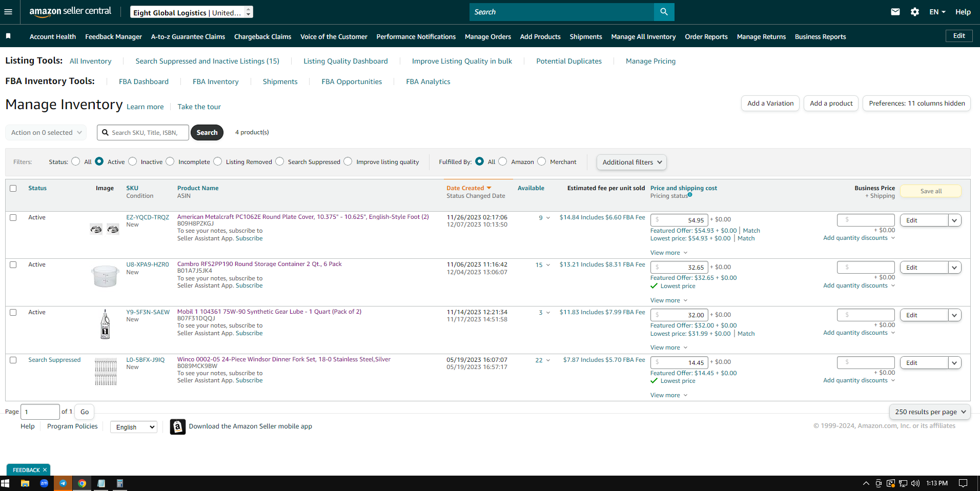Click the Amazon Seller app icon in footer
This screenshot has height=491, width=980.
click(178, 426)
